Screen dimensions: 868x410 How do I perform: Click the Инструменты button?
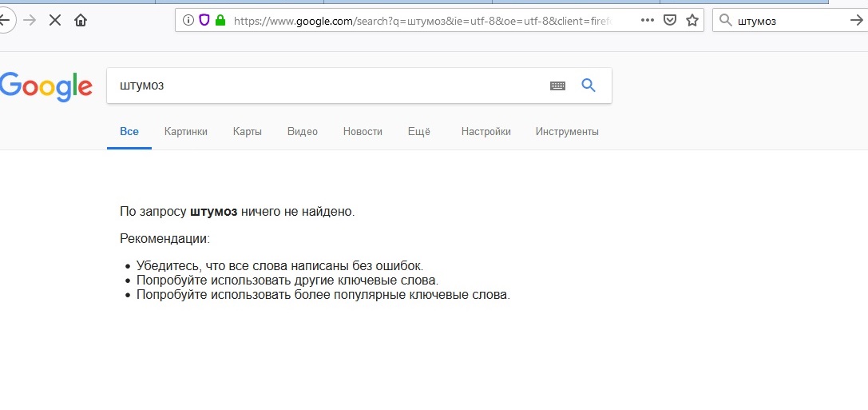pos(567,132)
